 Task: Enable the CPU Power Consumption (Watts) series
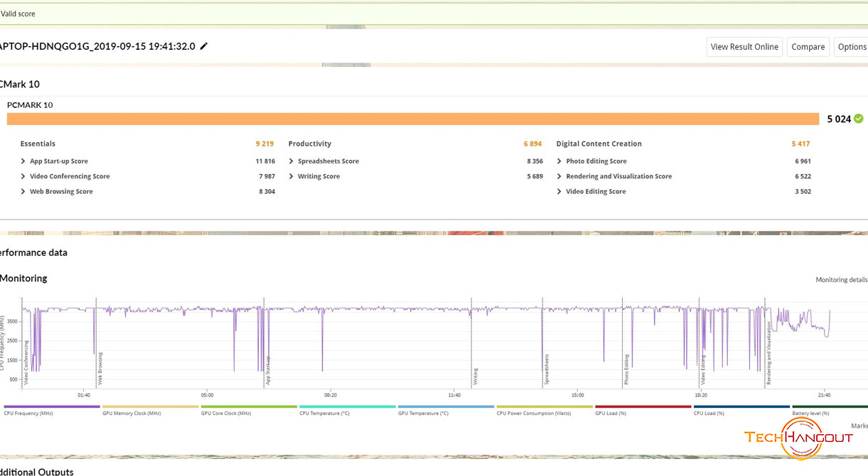point(545,411)
